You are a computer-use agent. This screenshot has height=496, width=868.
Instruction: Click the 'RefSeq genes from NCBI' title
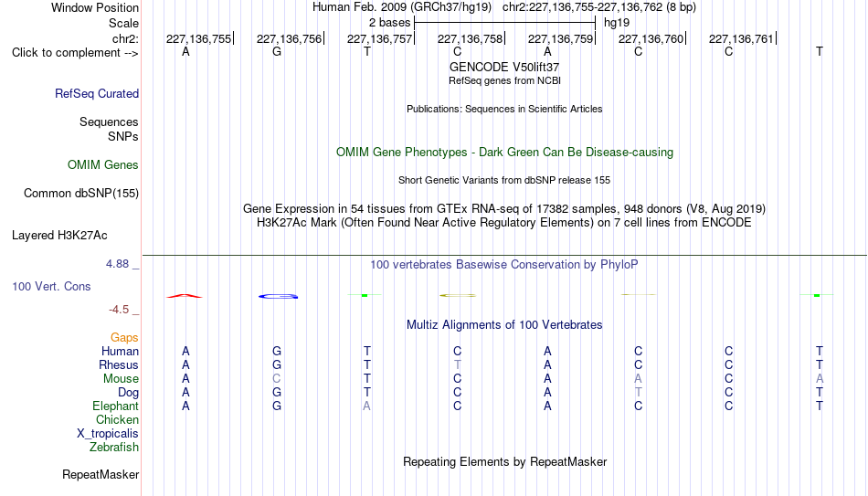pyautogui.click(x=505, y=80)
